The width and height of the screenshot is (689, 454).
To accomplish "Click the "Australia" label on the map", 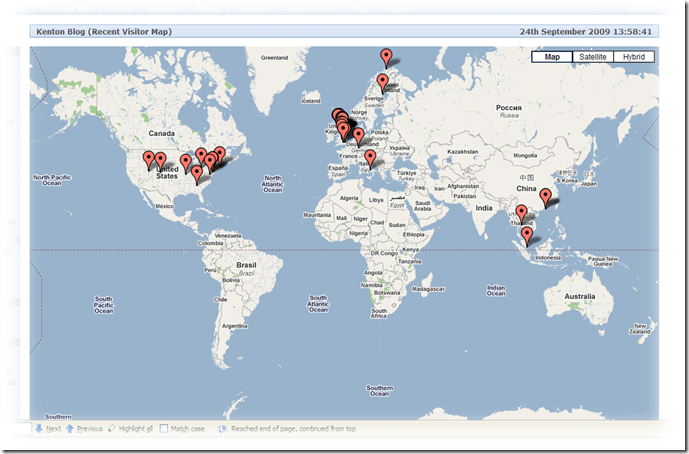I will click(x=580, y=297).
